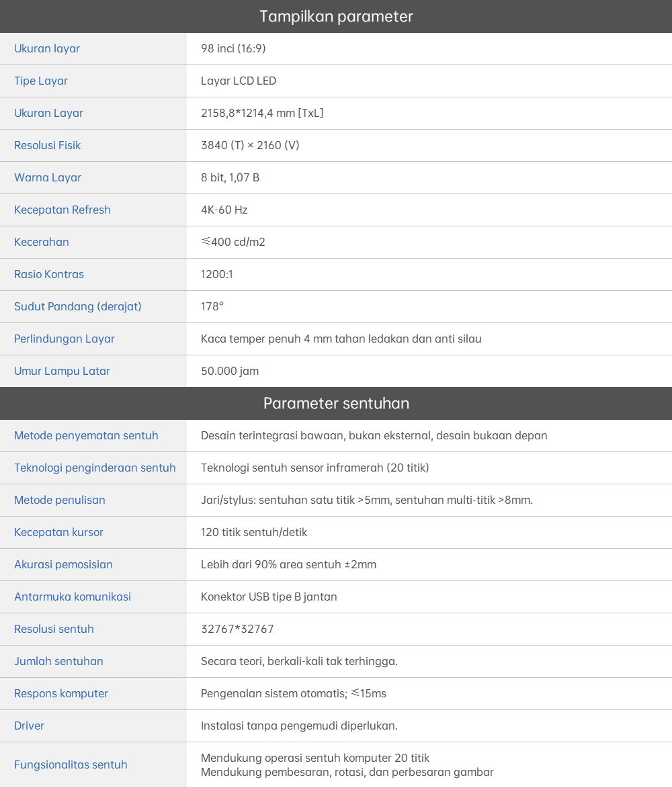The height and width of the screenshot is (788, 672).
Task: Click the "Kecepatan Refresh" label
Action: tap(62, 210)
